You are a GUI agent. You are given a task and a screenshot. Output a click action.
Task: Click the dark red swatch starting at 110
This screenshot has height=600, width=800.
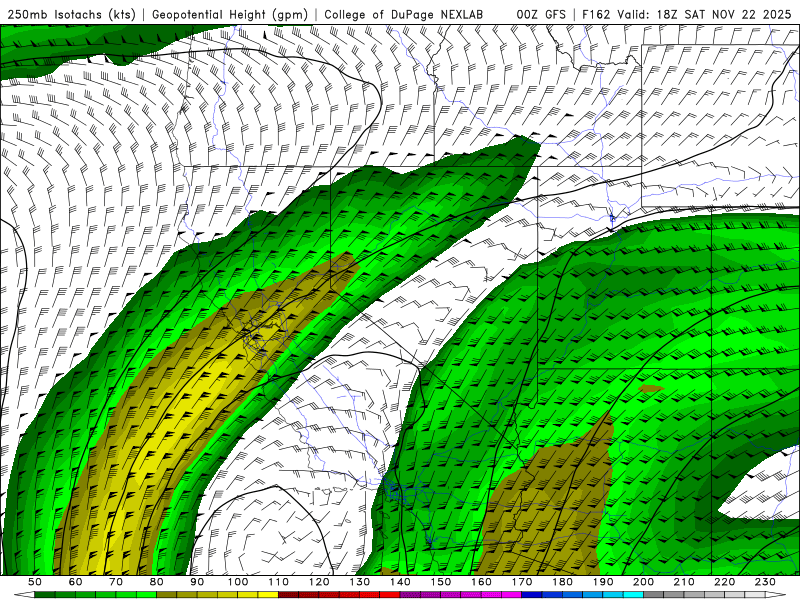pyautogui.click(x=288, y=594)
